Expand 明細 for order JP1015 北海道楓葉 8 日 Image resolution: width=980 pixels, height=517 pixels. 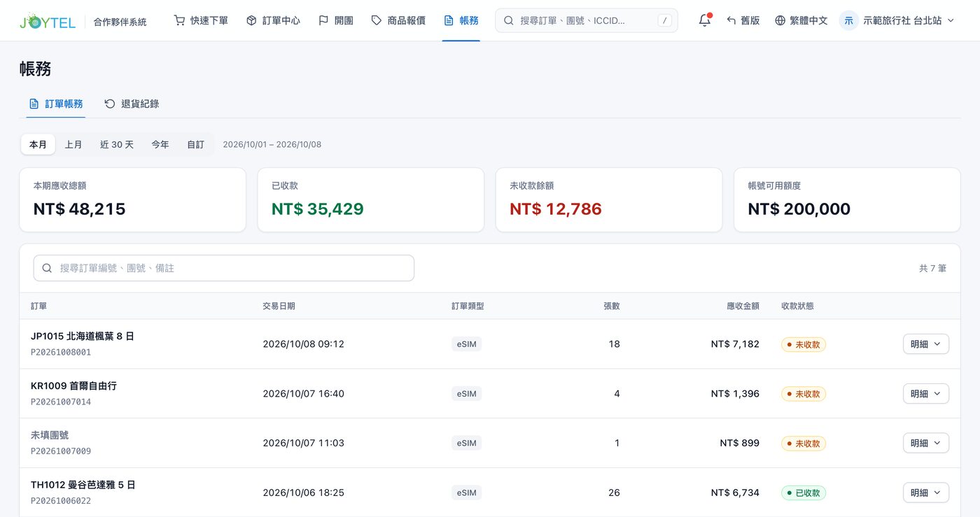click(926, 344)
